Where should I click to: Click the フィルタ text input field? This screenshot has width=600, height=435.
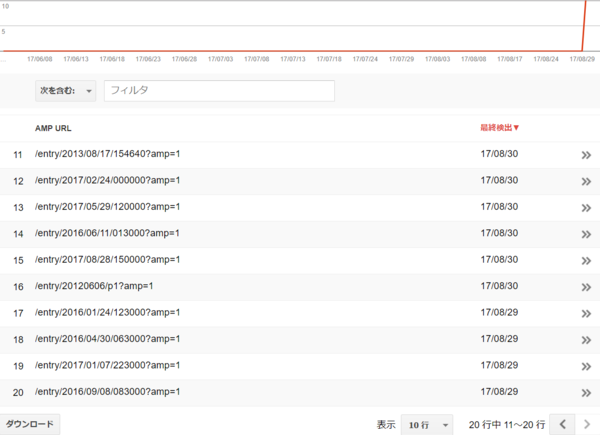(219, 91)
